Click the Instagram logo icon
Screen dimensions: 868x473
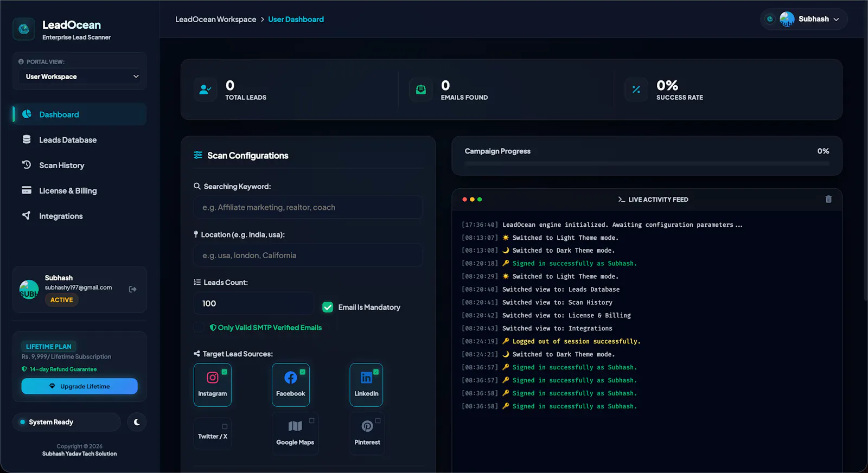click(x=213, y=377)
